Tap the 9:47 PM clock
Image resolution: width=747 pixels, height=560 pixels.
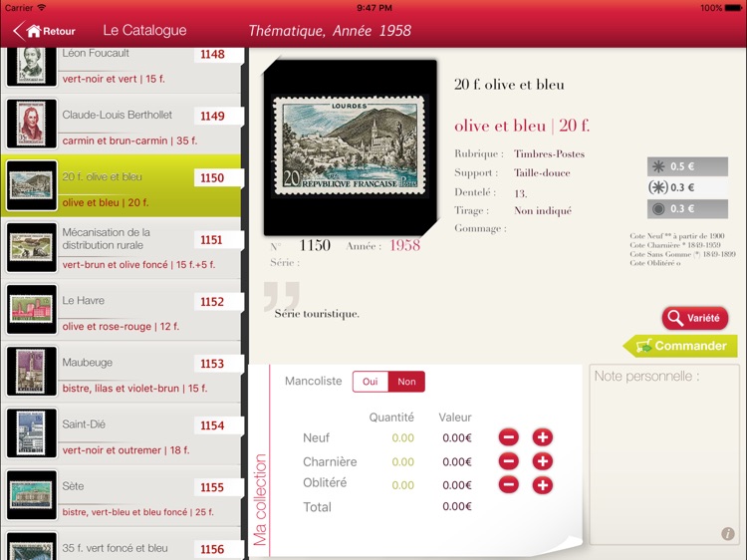point(373,8)
